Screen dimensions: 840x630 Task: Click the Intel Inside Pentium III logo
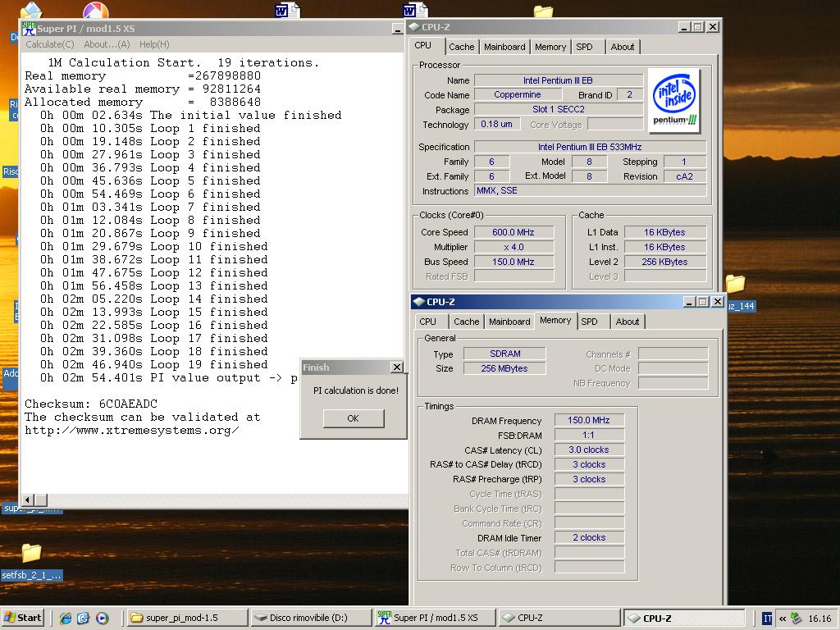pyautogui.click(x=674, y=99)
